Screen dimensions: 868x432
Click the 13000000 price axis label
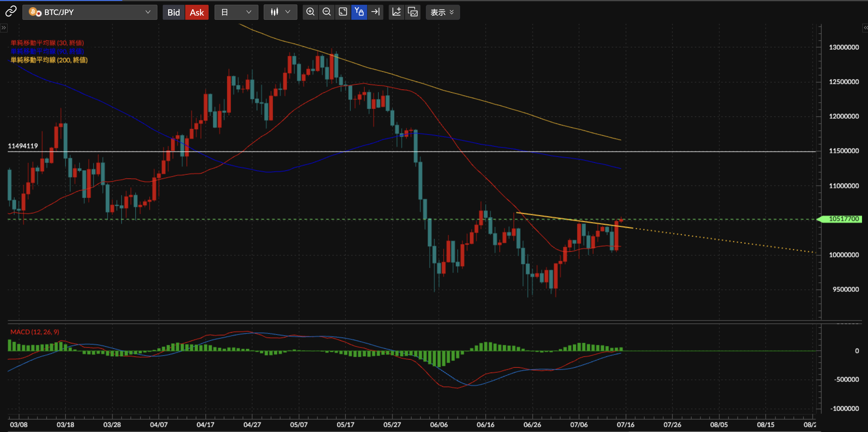(x=844, y=47)
